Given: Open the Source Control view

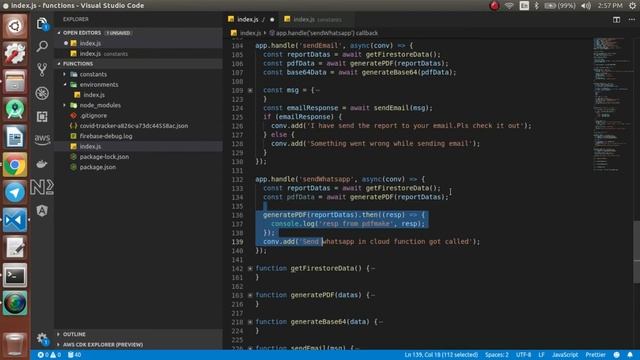Looking at the screenshot, I should click(42, 70).
